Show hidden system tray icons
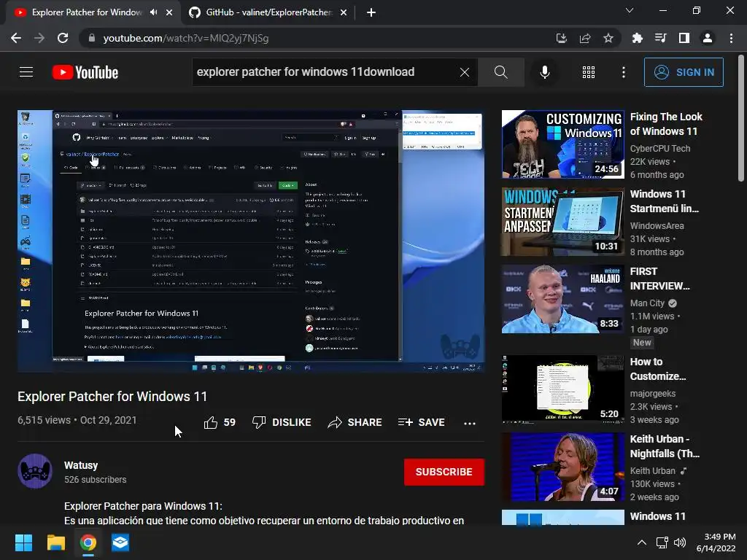This screenshot has width=747, height=560. (x=642, y=542)
